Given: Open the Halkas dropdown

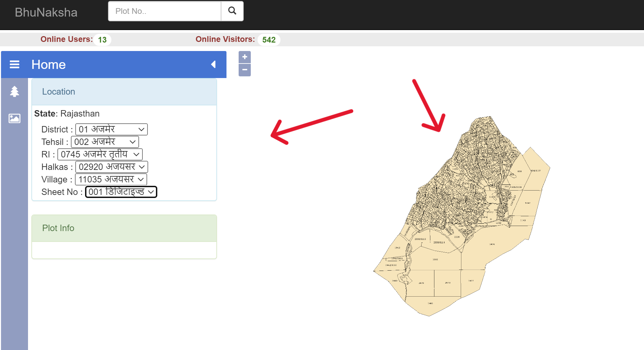Looking at the screenshot, I should pos(111,167).
